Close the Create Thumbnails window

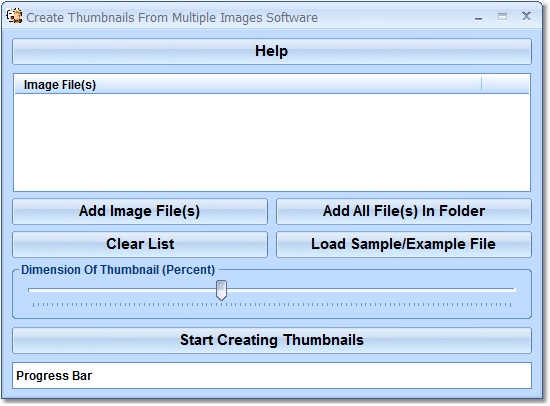point(526,16)
